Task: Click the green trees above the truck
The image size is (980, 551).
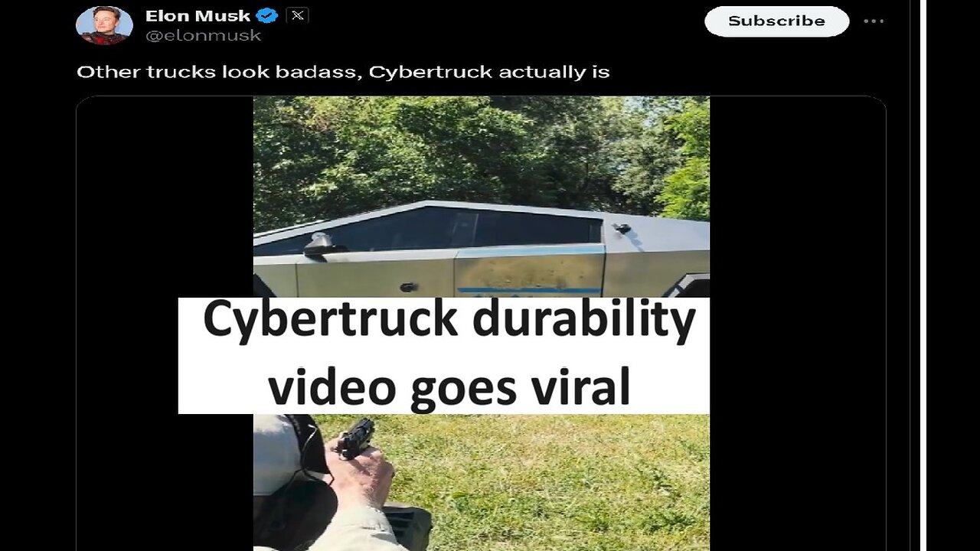Action: (x=481, y=153)
